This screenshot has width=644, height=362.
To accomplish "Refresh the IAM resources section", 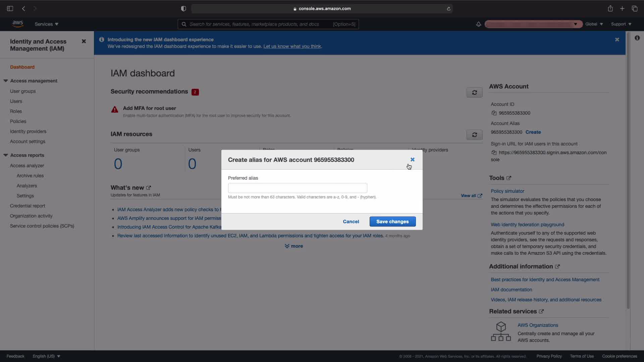I will click(x=474, y=135).
